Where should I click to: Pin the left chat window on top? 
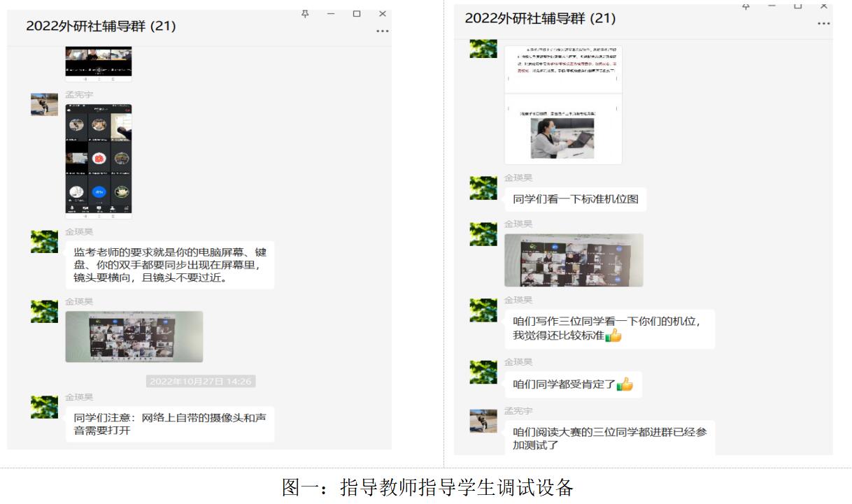point(306,13)
